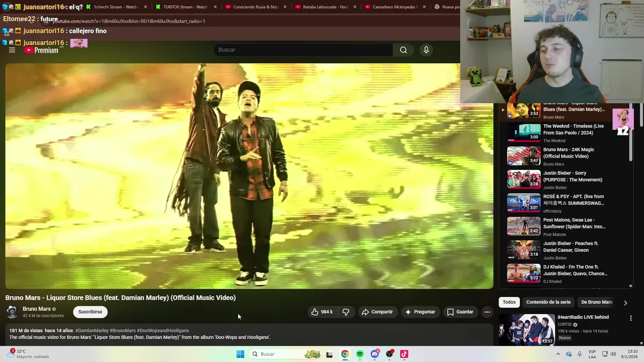Switch to Canserbero Mcklopedia browser tab
This screenshot has width=644, height=362.
[x=394, y=7]
